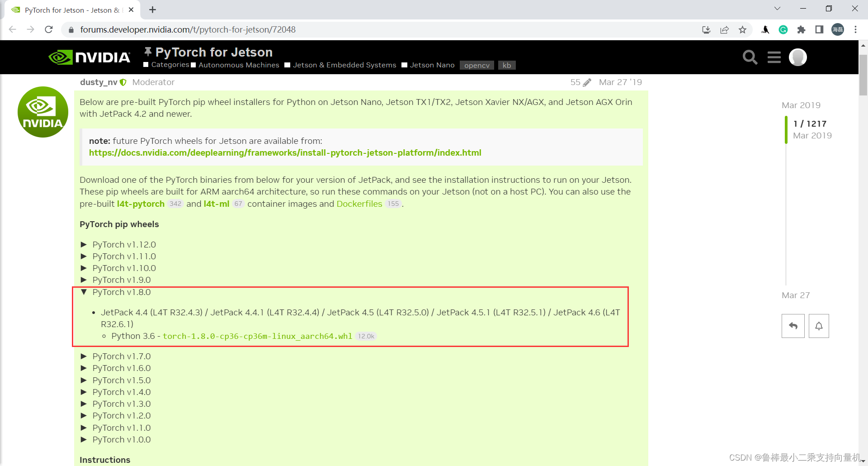This screenshot has width=868, height=466.
Task: Open the forum user avatar menu
Action: [x=798, y=57]
